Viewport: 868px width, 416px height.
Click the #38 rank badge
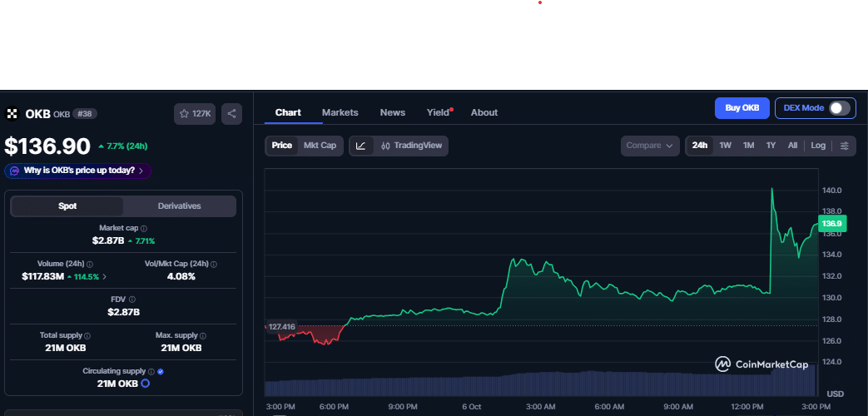point(85,114)
